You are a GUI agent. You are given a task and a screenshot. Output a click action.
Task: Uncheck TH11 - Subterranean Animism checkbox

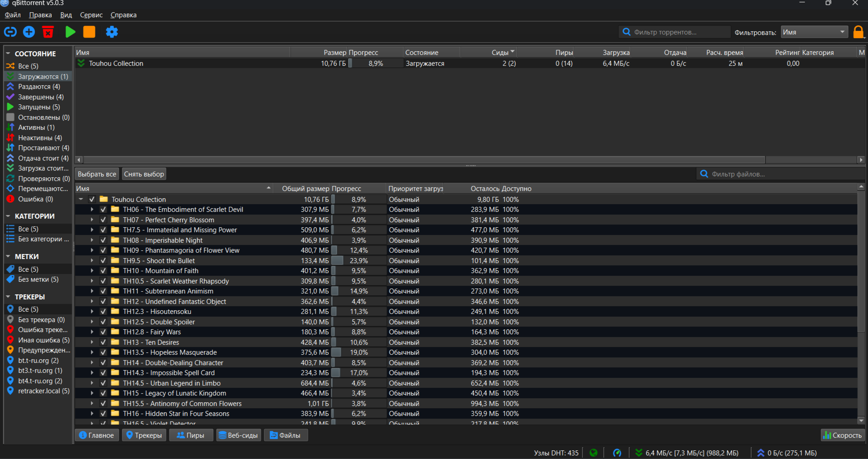click(x=103, y=291)
